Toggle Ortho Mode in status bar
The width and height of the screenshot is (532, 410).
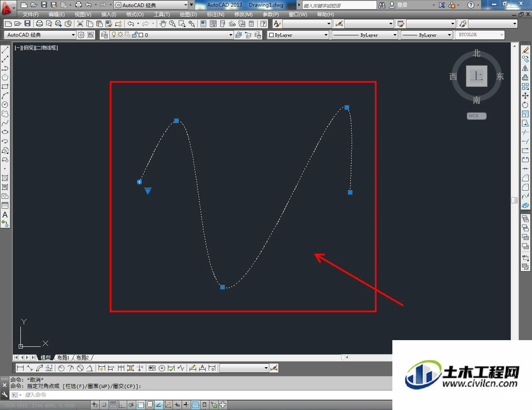point(122,405)
